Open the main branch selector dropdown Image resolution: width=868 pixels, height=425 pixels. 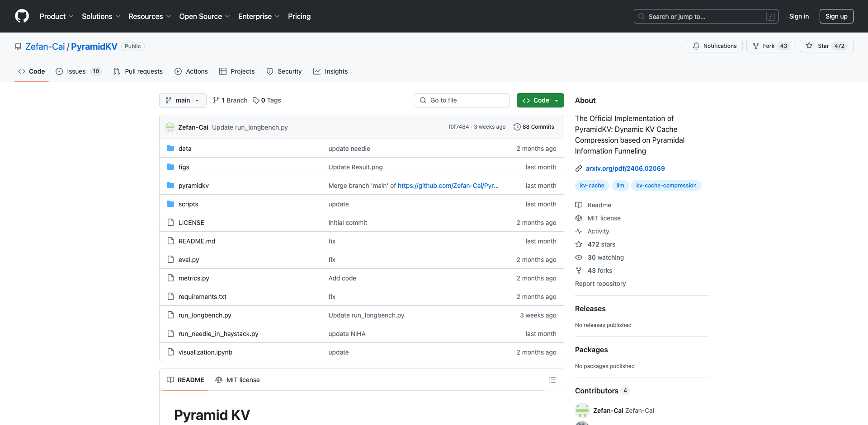pos(183,100)
